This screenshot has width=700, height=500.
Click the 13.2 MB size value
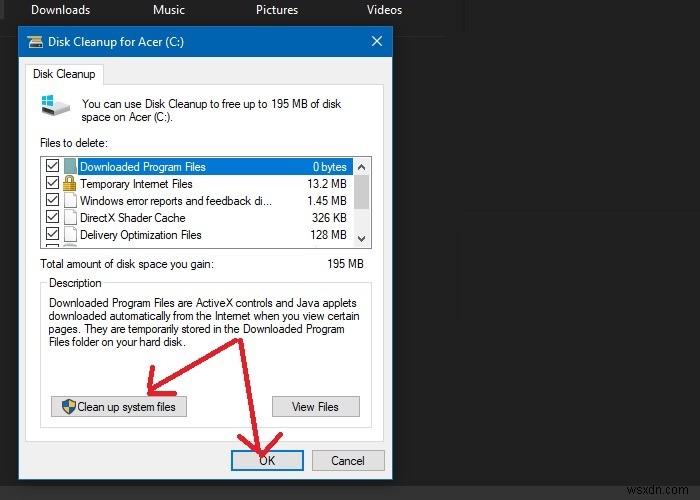tap(327, 184)
